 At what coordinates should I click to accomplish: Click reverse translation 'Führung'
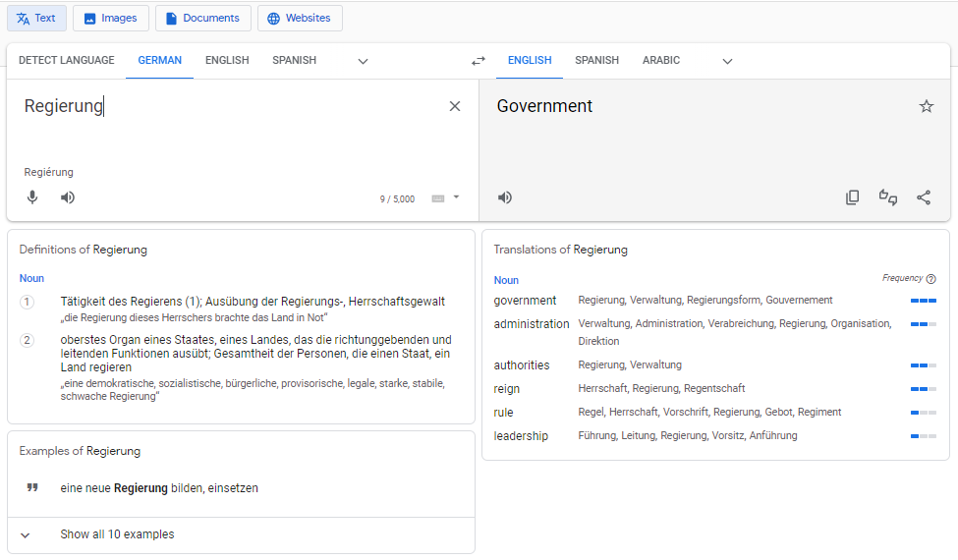(x=597, y=435)
